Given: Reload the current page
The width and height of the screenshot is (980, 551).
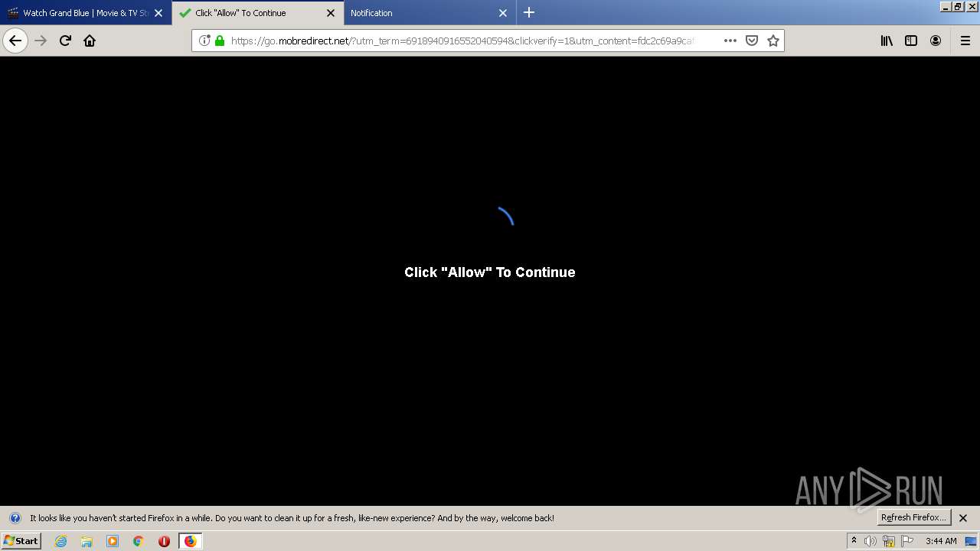Looking at the screenshot, I should coord(65,41).
